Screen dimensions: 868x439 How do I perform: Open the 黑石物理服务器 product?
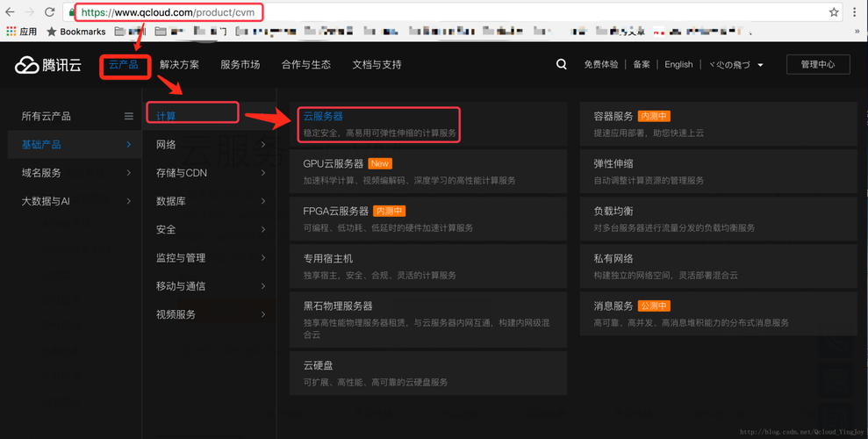338,306
